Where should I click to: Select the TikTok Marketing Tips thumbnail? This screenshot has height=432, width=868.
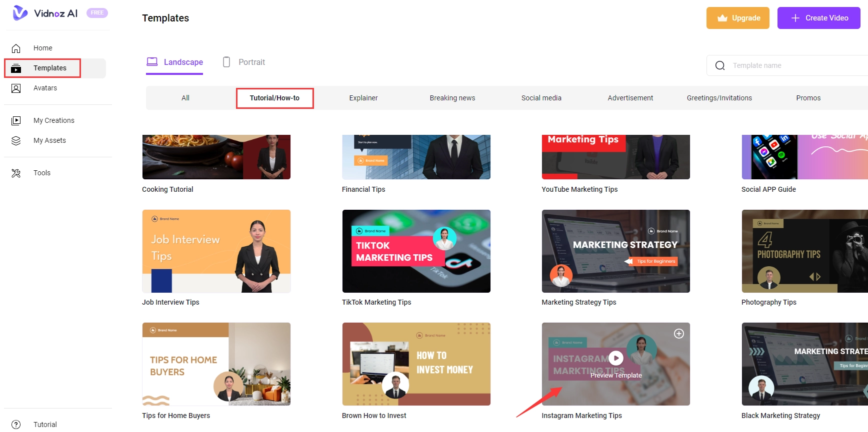(416, 251)
